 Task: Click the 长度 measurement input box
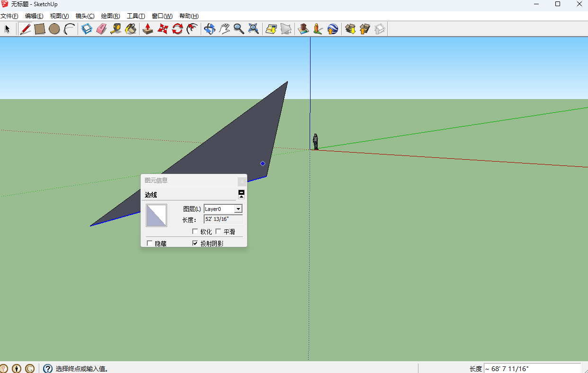click(532, 368)
